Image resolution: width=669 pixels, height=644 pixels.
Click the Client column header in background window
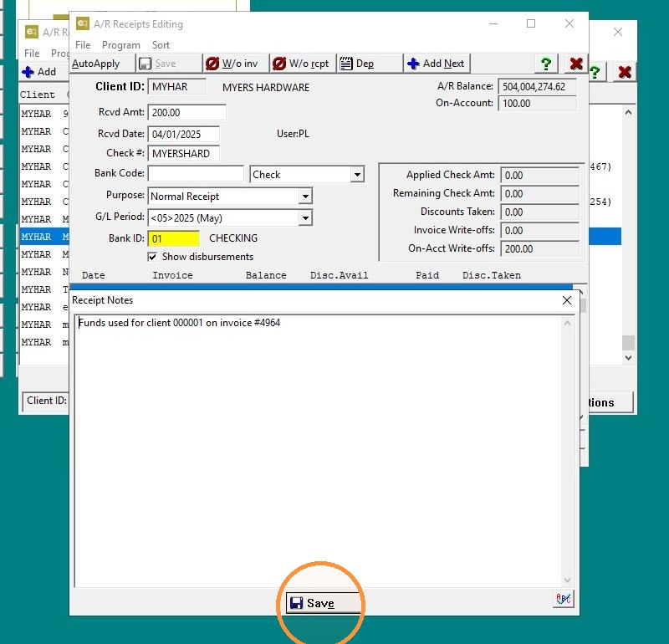click(38, 95)
